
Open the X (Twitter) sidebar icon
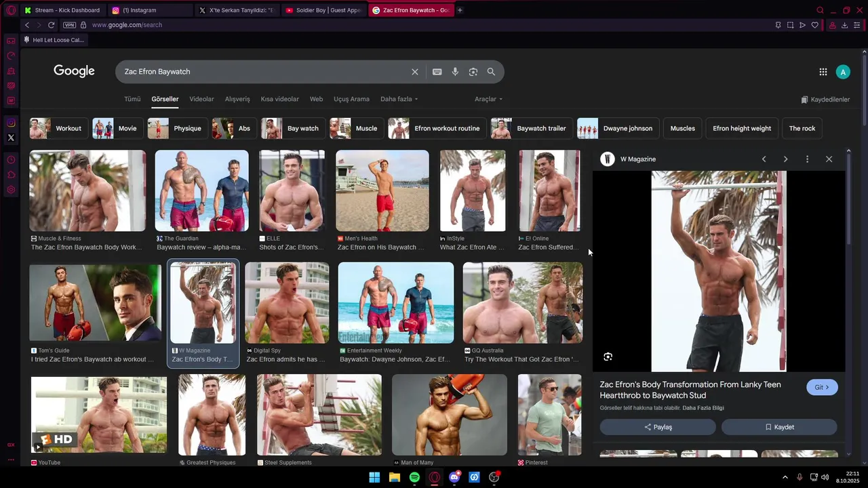[11, 138]
